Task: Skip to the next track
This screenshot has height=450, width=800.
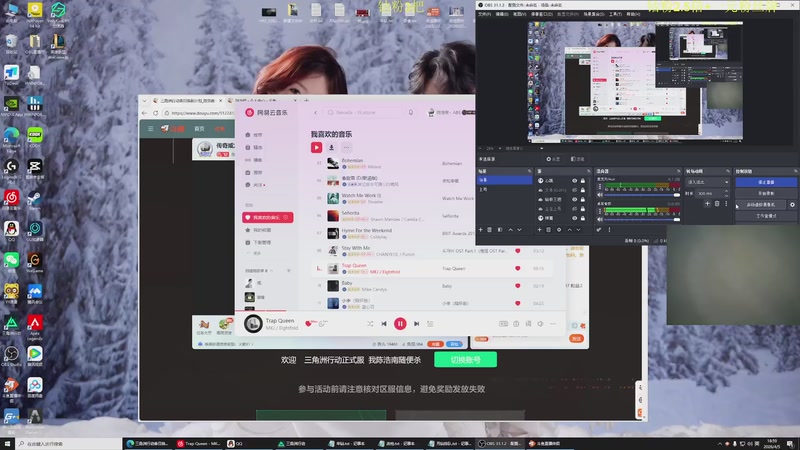Action: point(416,323)
